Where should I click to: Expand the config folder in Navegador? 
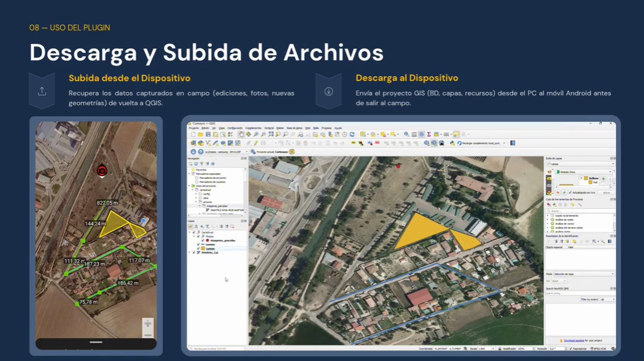tap(196, 194)
